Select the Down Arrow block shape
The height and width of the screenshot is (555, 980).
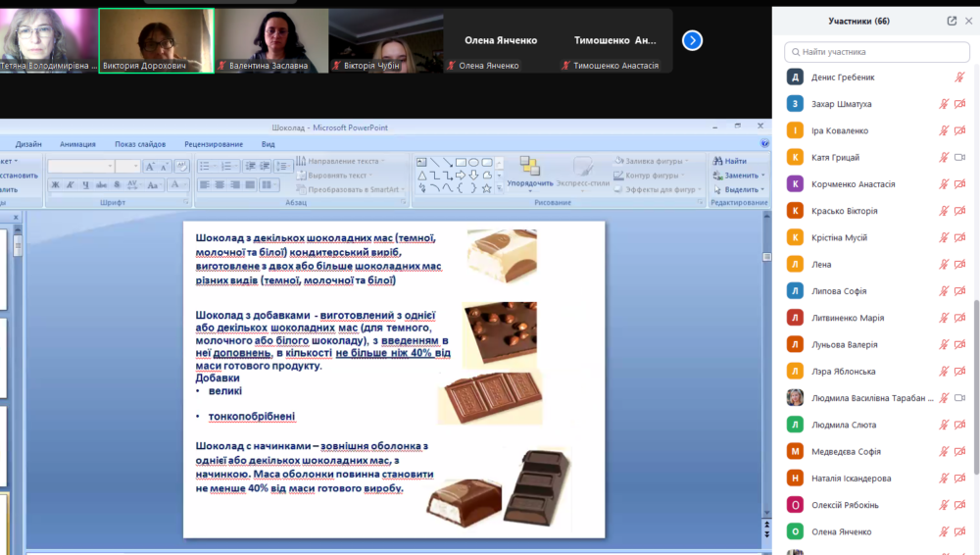(473, 176)
